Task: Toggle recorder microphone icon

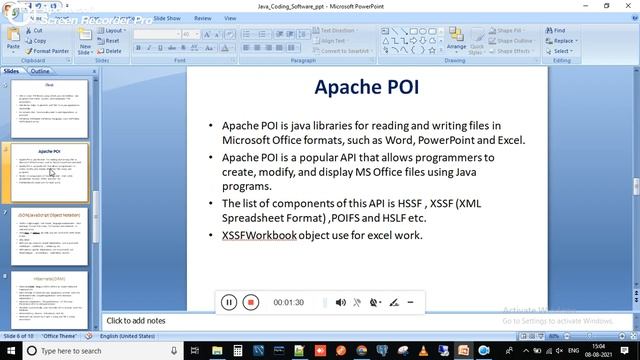Action: pyautogui.click(x=357, y=302)
